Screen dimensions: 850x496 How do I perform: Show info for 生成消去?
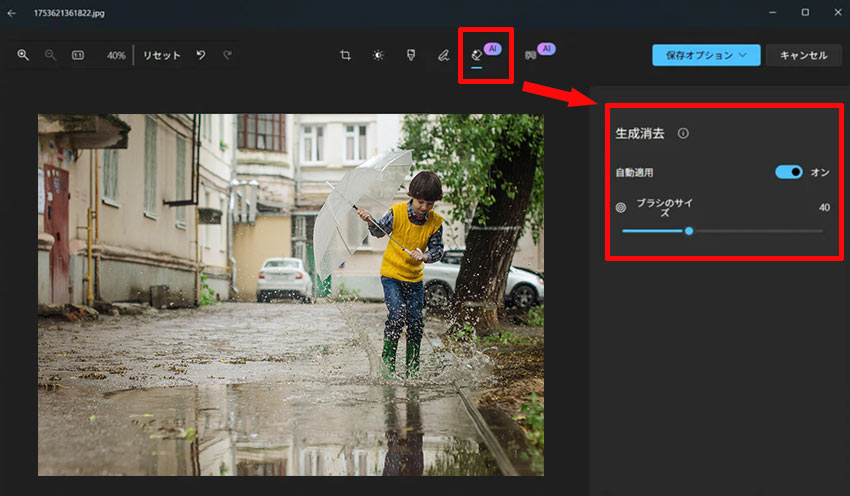[x=683, y=133]
